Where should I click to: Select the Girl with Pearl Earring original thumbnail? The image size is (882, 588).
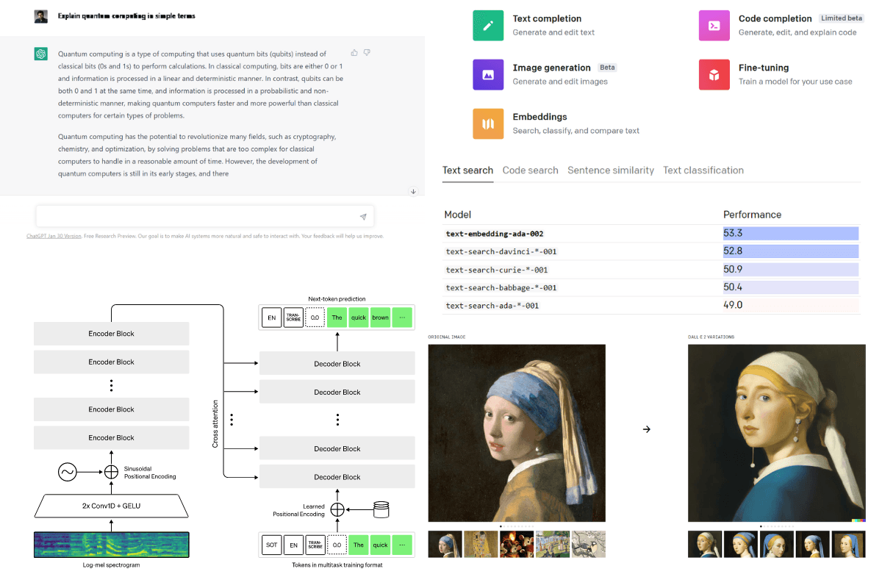[445, 544]
